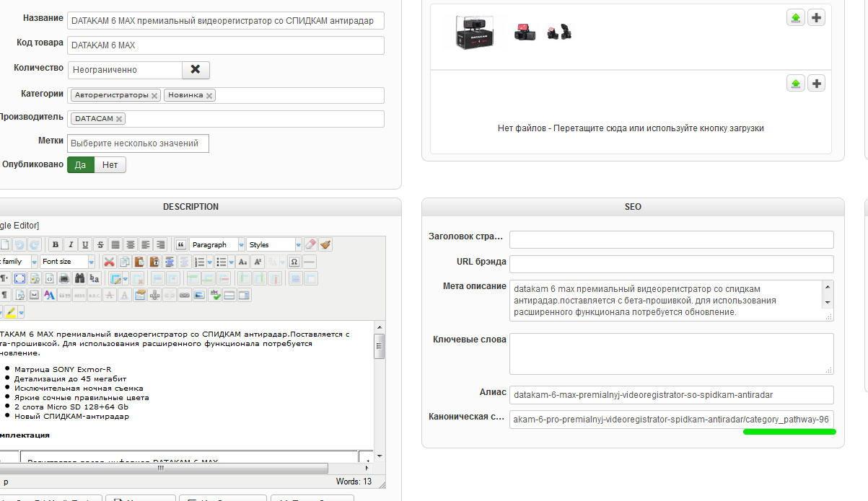Open the Метки multi-select field
Viewport: 868px width, 501px height.
(138, 143)
